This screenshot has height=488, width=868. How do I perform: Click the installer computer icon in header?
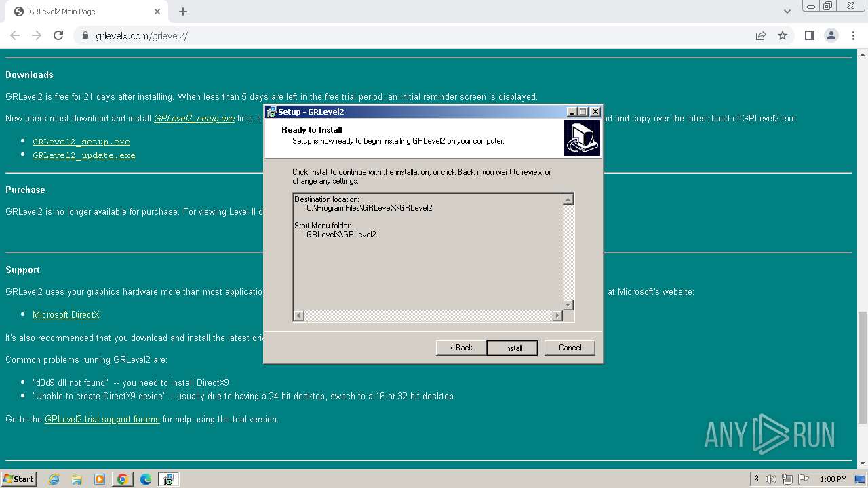coord(582,138)
